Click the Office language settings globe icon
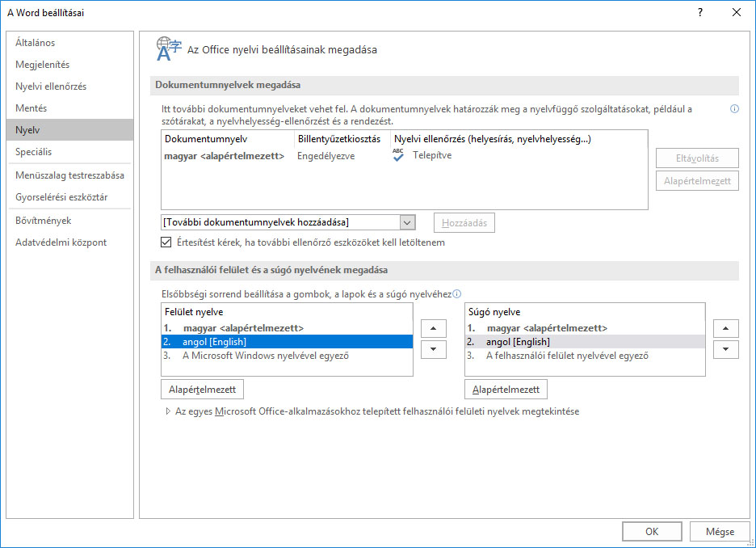The width and height of the screenshot is (756, 548). click(x=168, y=48)
